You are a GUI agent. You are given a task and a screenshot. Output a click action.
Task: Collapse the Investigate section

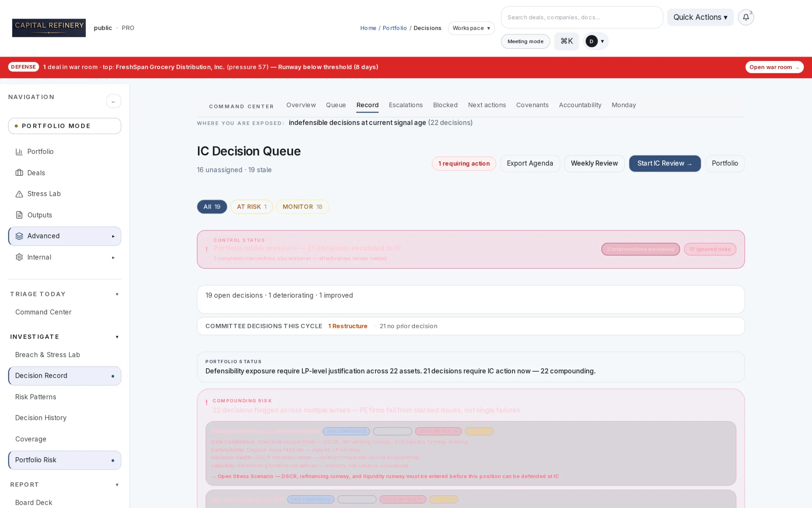[117, 337]
